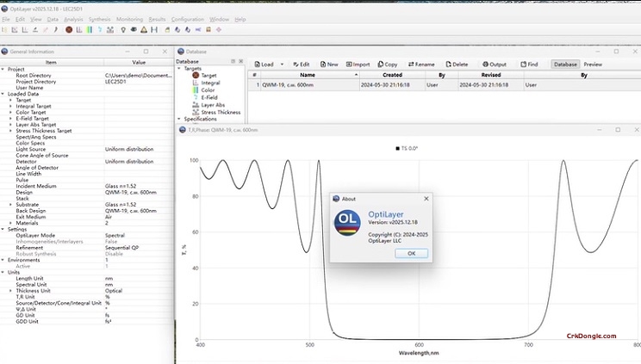The height and width of the screenshot is (364, 641).
Task: Click the Exit Medium value Air
Action: [x=109, y=217]
